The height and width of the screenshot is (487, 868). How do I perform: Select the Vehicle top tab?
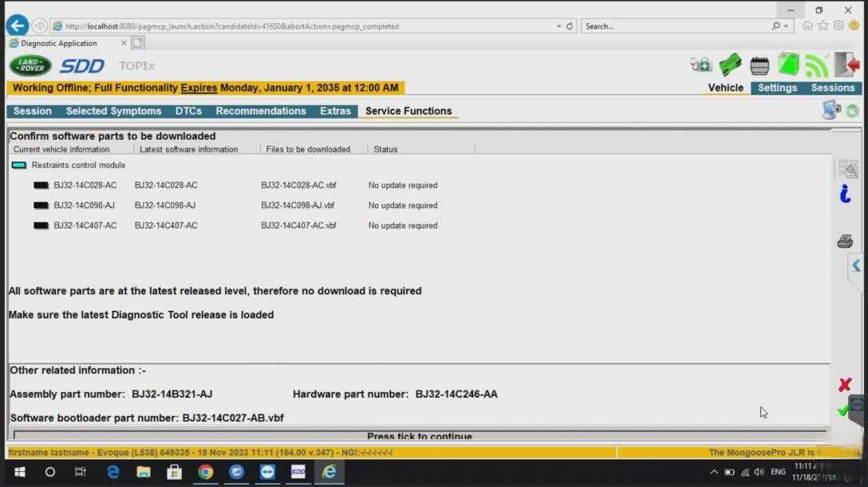pos(725,88)
